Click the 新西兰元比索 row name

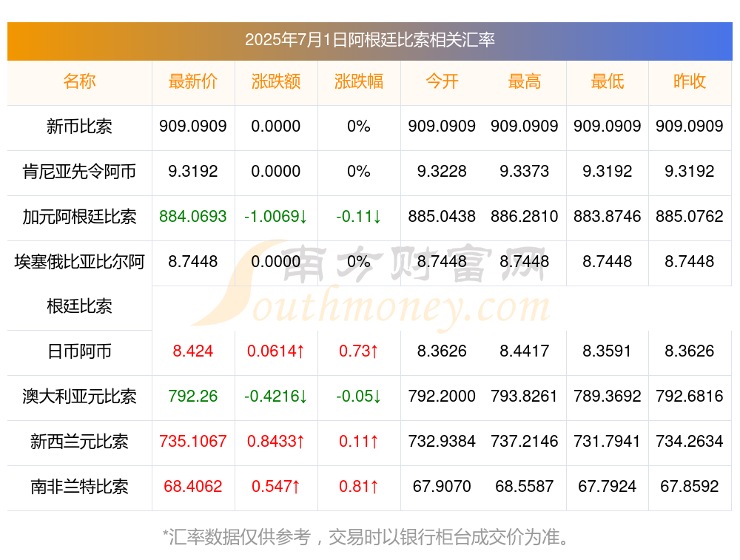79,442
